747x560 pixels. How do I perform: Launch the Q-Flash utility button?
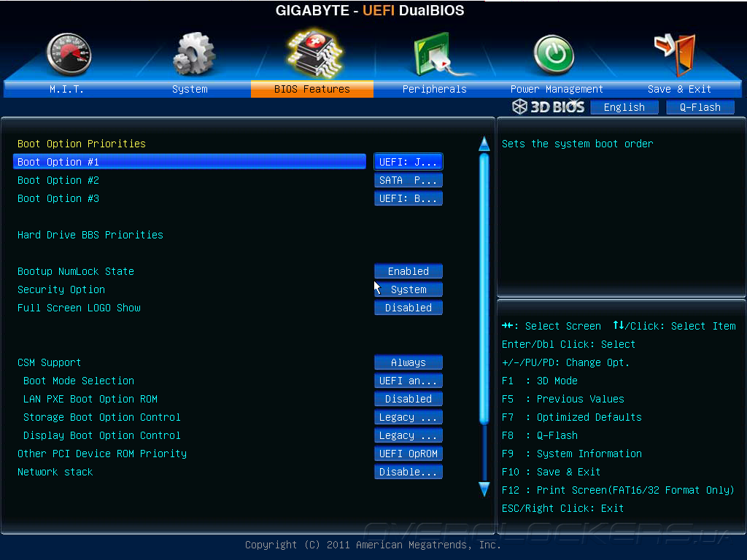pyautogui.click(x=700, y=107)
